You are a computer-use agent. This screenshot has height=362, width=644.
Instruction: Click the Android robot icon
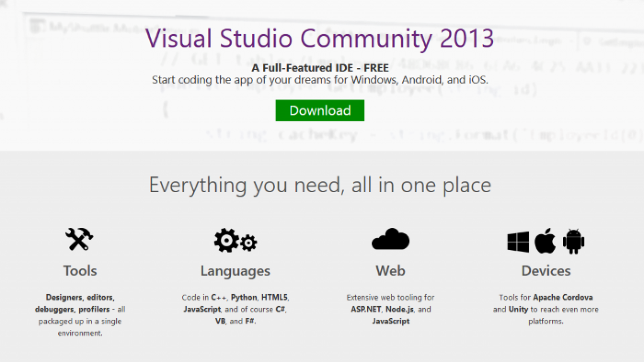tap(574, 241)
